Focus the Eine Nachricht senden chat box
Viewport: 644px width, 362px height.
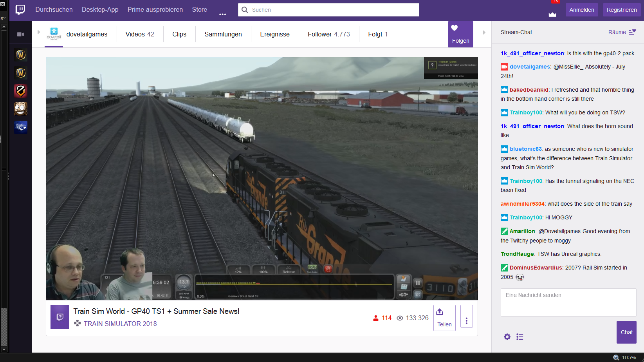coord(568,302)
